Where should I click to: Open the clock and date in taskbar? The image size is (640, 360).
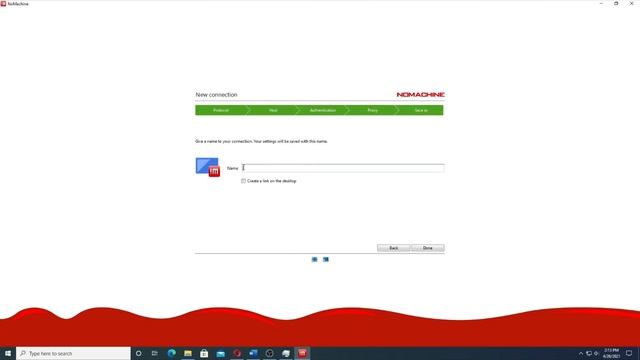(611, 353)
